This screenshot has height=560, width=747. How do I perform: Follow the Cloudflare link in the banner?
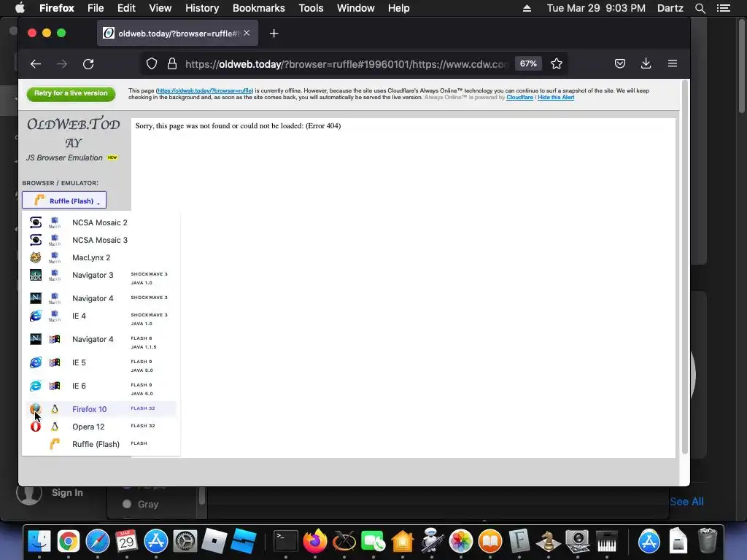pyautogui.click(x=519, y=97)
